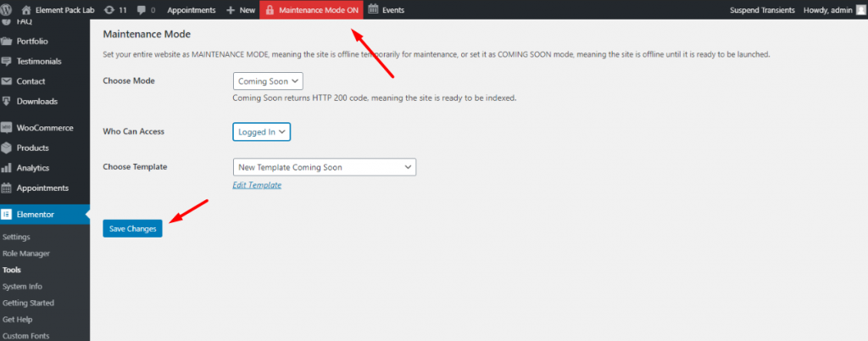Open Role Manager submenu item

tap(26, 254)
